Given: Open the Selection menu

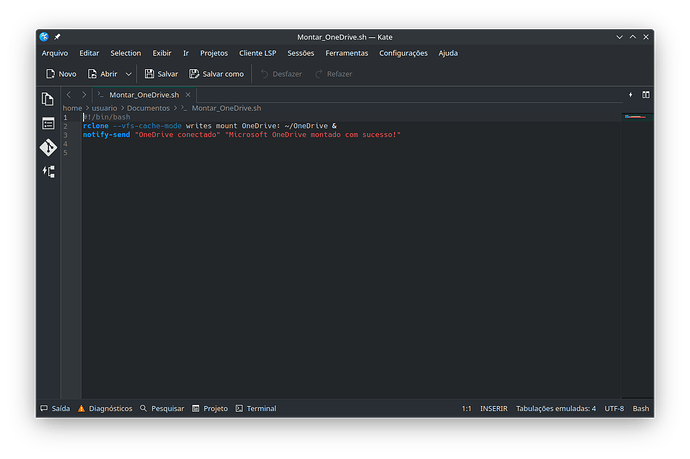Looking at the screenshot, I should click(126, 53).
